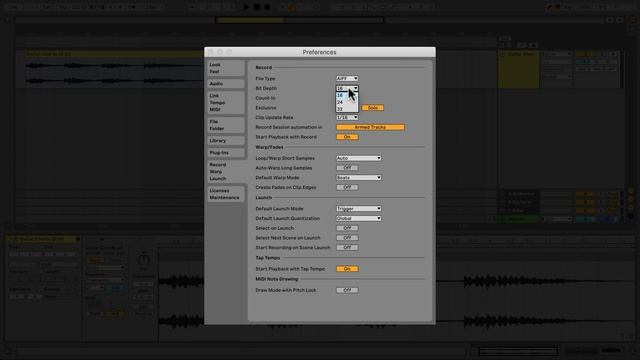Open Default Launch Quantization dropdown
This screenshot has width=640, height=360.
pyautogui.click(x=358, y=218)
